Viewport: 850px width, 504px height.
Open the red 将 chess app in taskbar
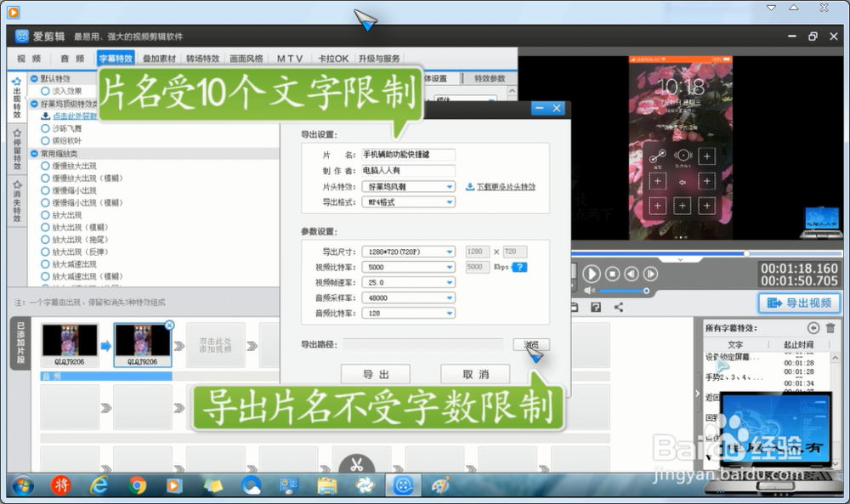pos(60,485)
